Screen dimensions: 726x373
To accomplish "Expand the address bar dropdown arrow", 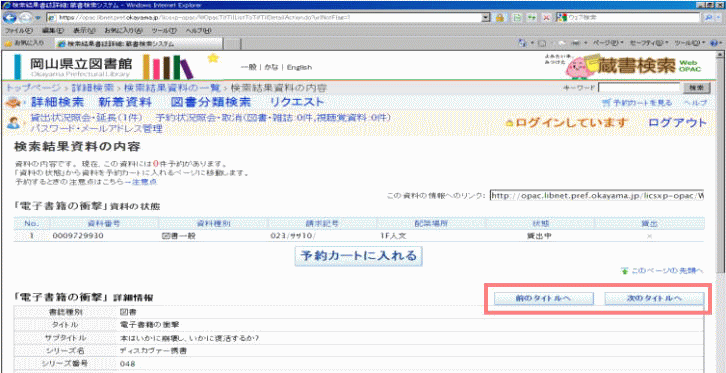I will [485, 17].
